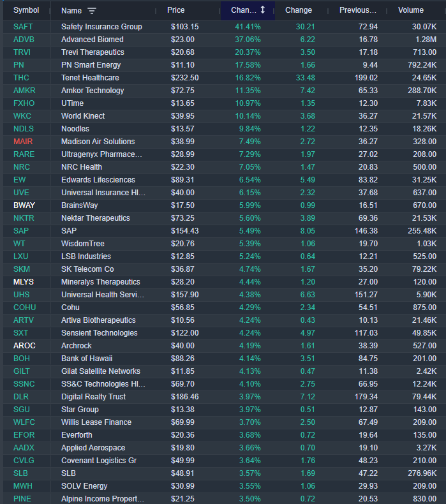
Task: Sort by the Symbol column header
Action: [26, 10]
